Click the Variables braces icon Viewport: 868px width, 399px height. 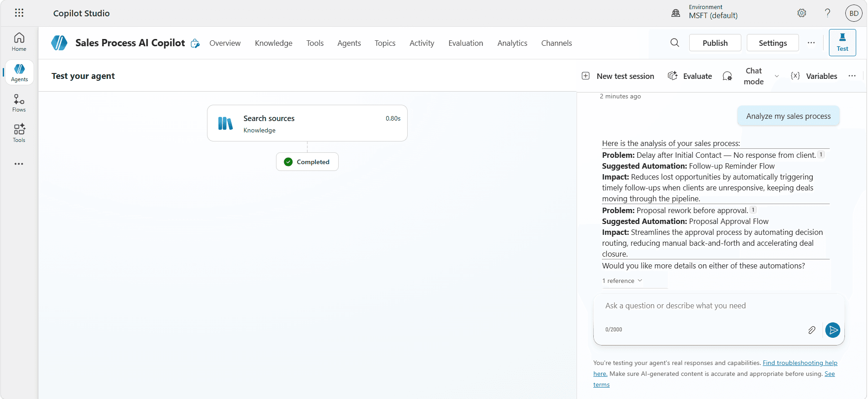[x=795, y=76]
